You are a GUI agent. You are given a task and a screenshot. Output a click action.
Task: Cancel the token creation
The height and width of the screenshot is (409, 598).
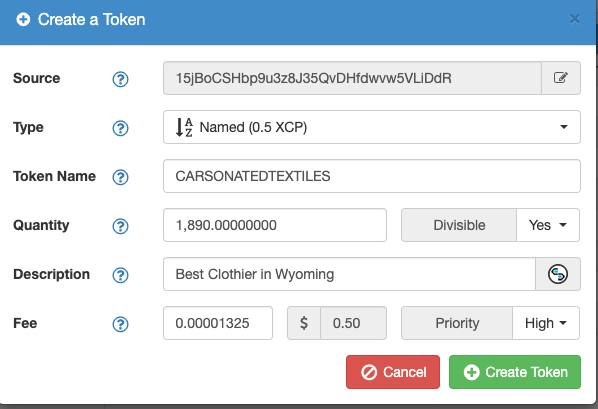[x=393, y=372]
